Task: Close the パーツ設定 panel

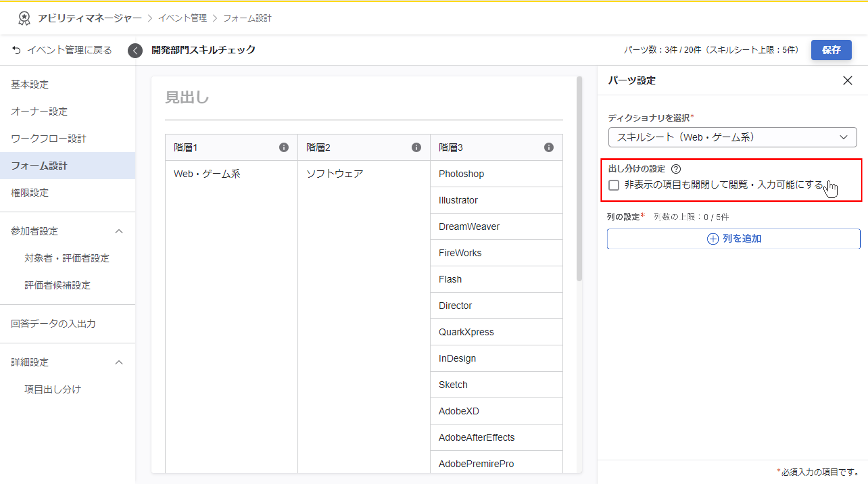Action: (847, 81)
